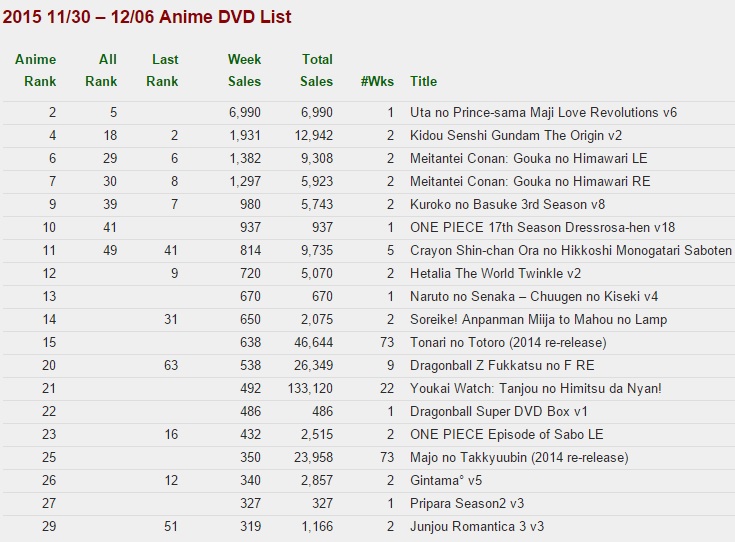Select the Anime Rank column header
Image resolution: width=735 pixels, height=542 pixels.
(36, 70)
